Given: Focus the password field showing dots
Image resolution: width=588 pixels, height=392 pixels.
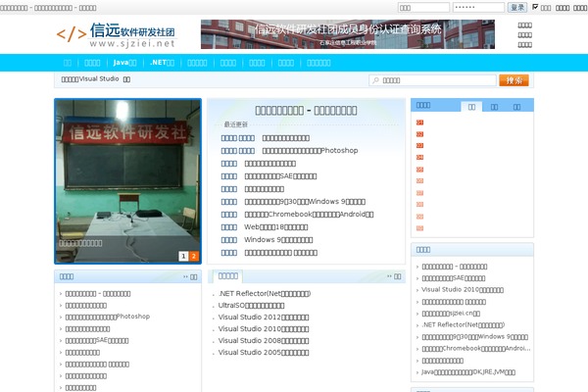Looking at the screenshot, I should tap(478, 8).
